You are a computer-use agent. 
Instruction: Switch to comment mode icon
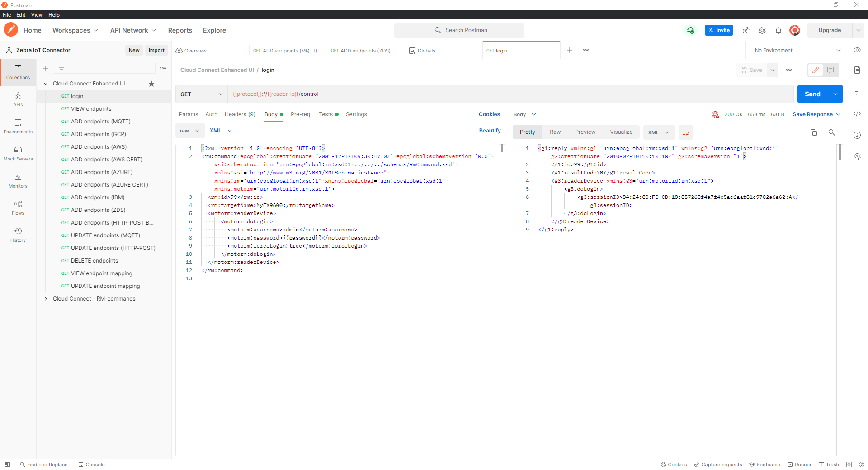click(x=830, y=70)
